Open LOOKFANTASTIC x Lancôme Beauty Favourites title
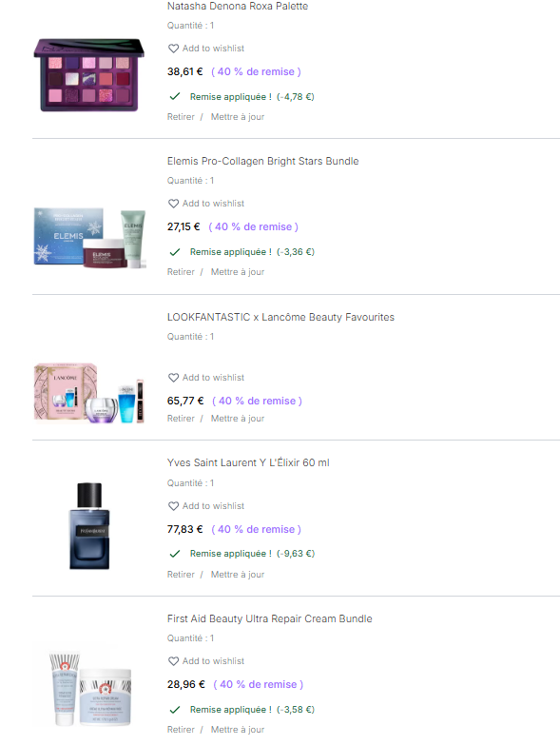Image resolution: width=560 pixels, height=745 pixels. pos(280,318)
